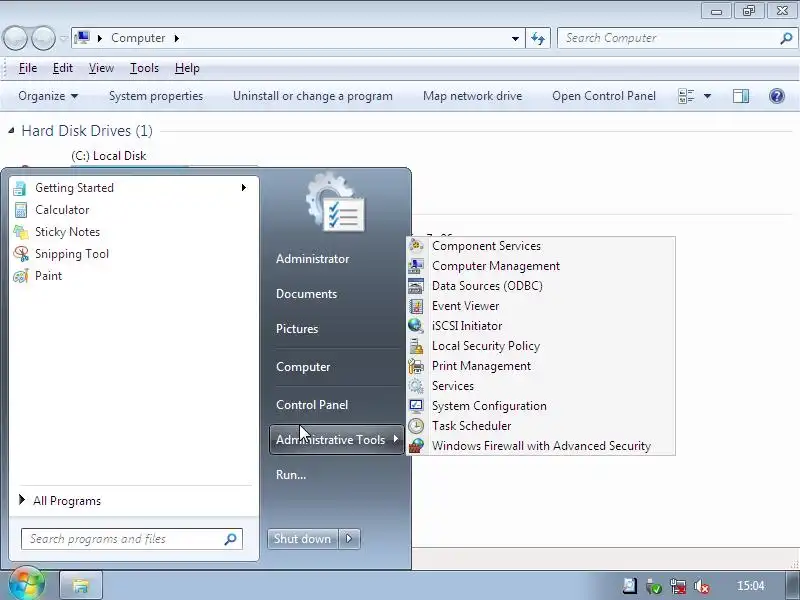
Task: Click Open Control Panel in toolbar
Action: pyautogui.click(x=604, y=96)
